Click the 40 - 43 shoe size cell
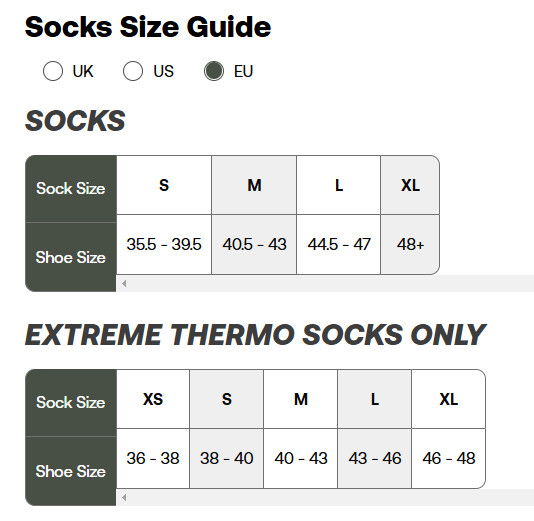The image size is (534, 521). click(x=301, y=458)
